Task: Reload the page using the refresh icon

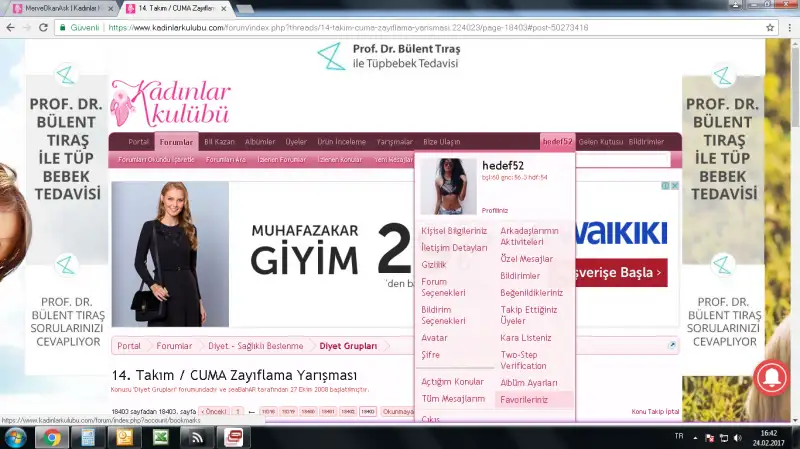Action: click(x=43, y=27)
